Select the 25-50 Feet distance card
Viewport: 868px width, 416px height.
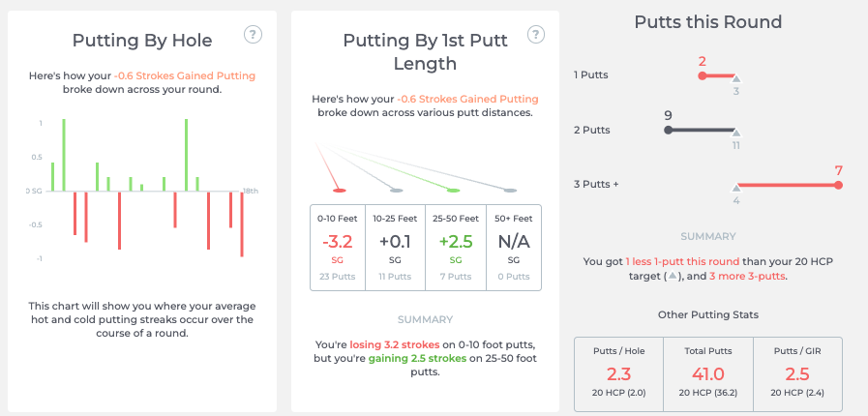(x=454, y=248)
